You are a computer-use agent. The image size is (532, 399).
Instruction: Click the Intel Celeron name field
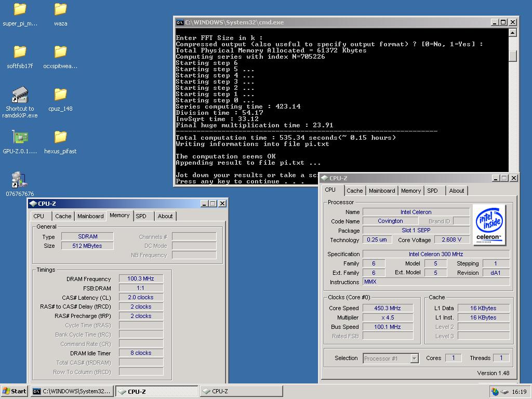tap(416, 212)
